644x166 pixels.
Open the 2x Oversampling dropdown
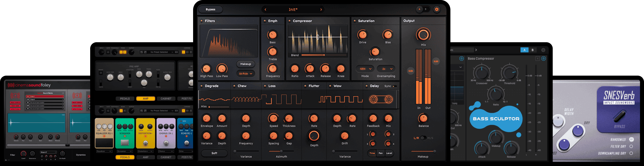coord(386,69)
